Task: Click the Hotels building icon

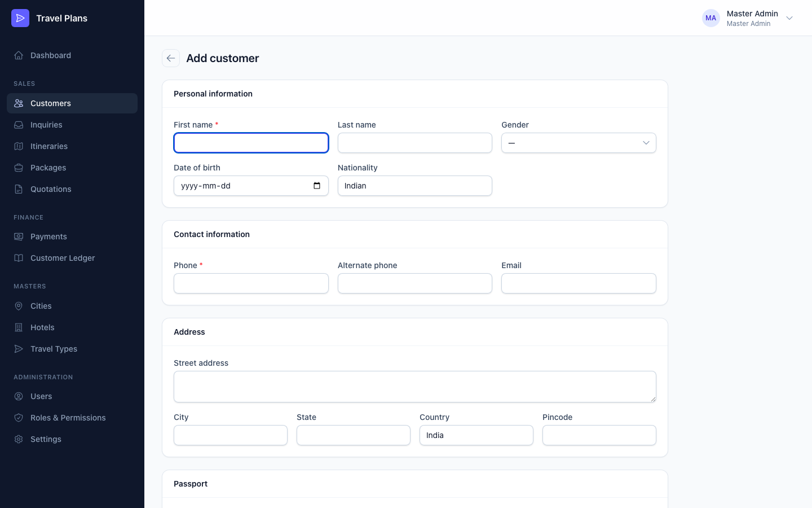Action: [x=19, y=327]
